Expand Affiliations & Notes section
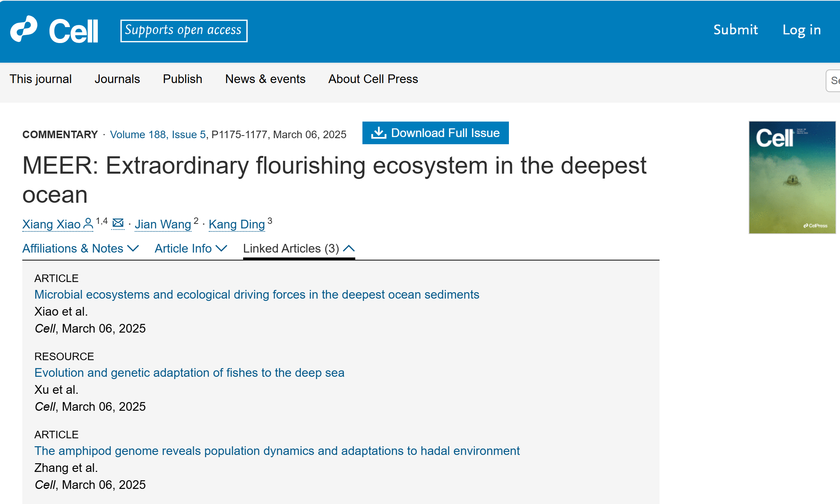 pyautogui.click(x=80, y=248)
